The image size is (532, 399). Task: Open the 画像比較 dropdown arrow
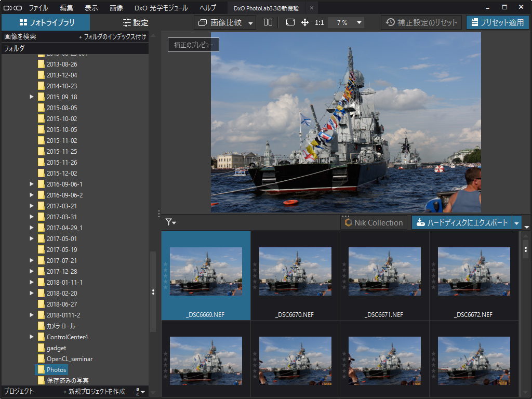(251, 23)
